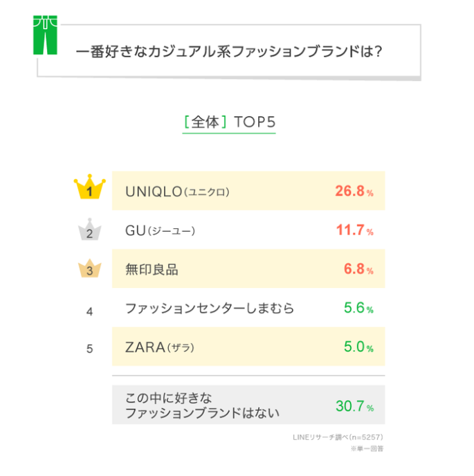Click the GU (ジーユー) row label

click(x=160, y=230)
